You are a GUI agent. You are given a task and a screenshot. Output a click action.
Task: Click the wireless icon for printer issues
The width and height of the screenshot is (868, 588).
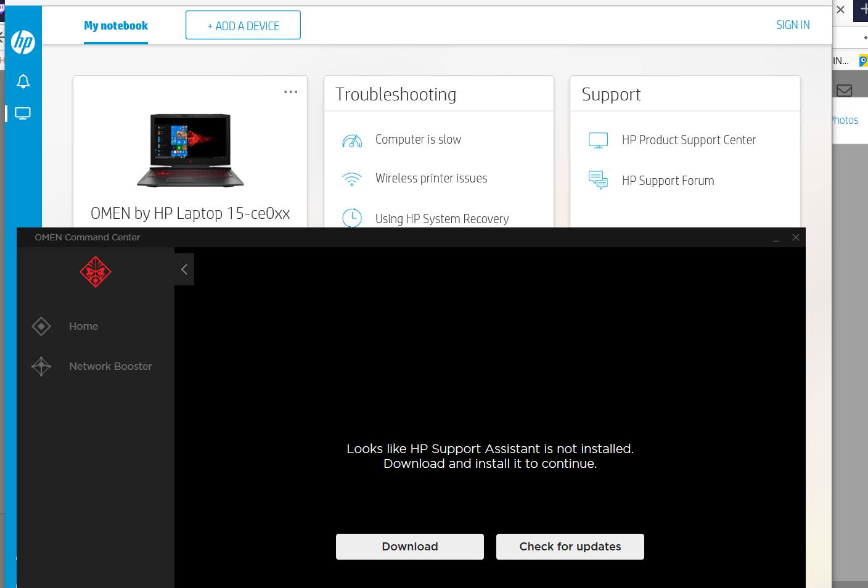coord(352,179)
